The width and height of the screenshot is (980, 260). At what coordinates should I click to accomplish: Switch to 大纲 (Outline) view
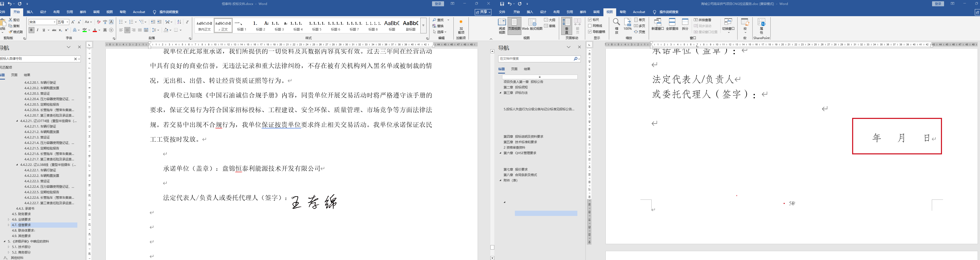550,20
